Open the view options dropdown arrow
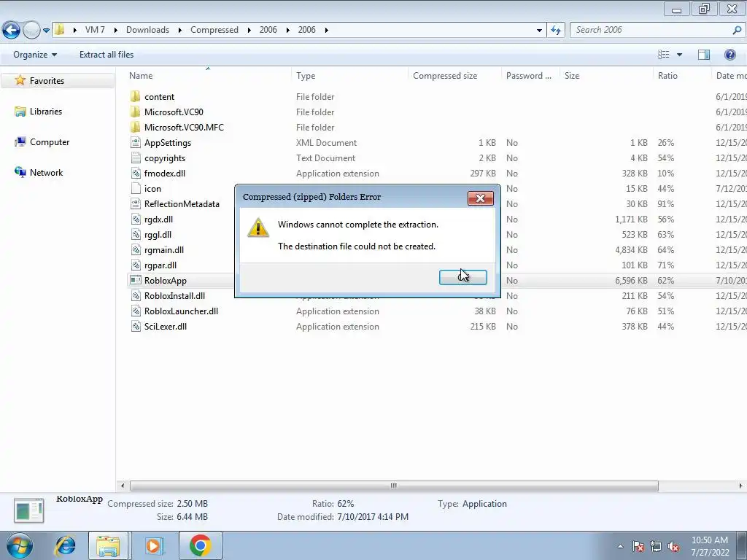This screenshot has height=560, width=747. 679,55
